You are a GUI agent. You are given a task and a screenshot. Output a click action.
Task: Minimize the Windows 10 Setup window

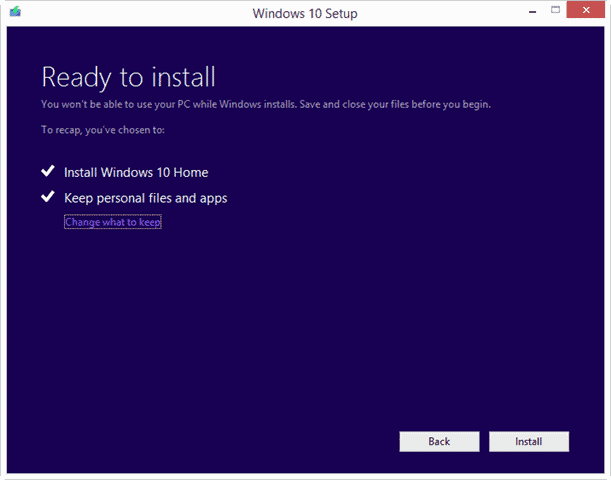tap(532, 12)
